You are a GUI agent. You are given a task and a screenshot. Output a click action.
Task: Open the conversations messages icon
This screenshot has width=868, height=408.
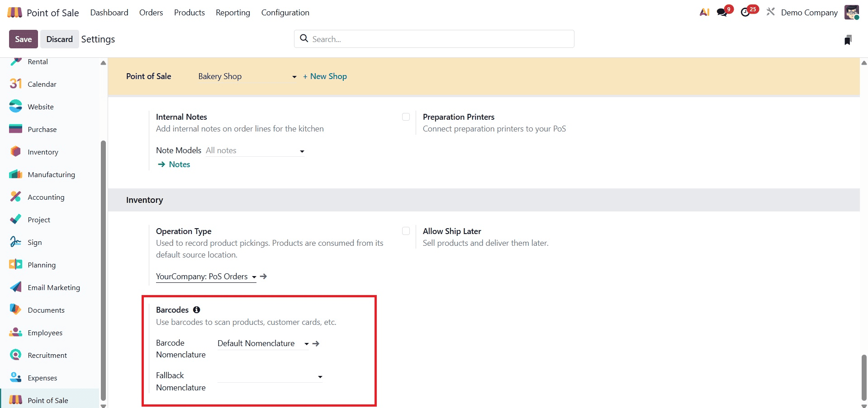(721, 12)
